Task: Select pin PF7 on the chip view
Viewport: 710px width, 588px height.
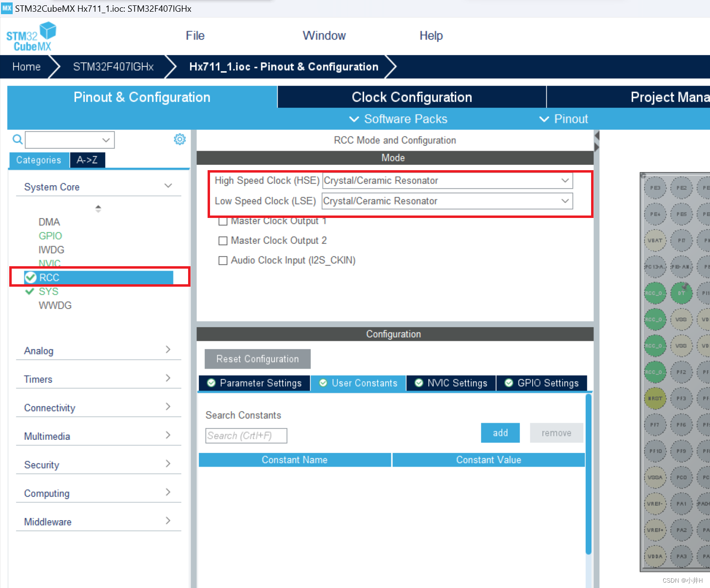Action: [655, 425]
